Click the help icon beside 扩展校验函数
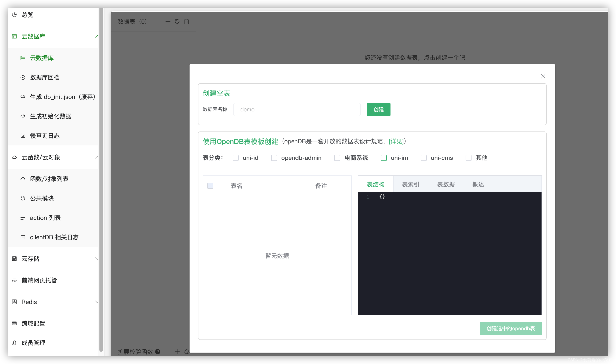This screenshot has width=616, height=364. click(158, 352)
